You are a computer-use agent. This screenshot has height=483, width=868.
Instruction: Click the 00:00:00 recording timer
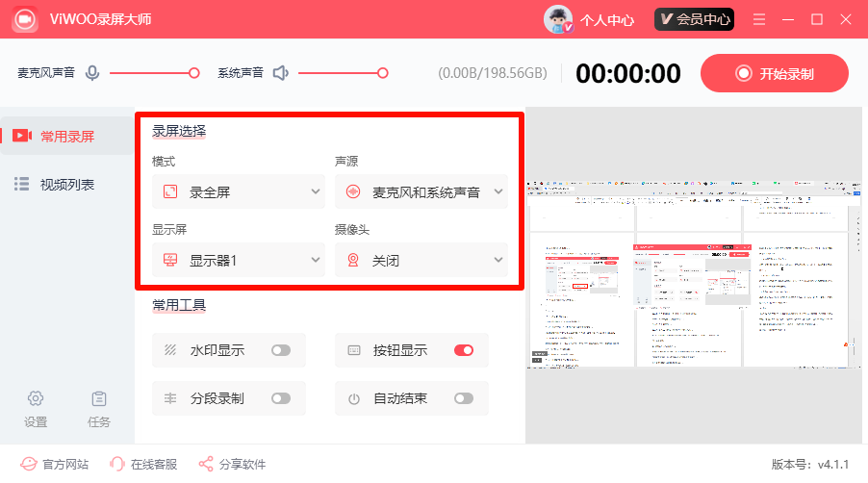(627, 73)
